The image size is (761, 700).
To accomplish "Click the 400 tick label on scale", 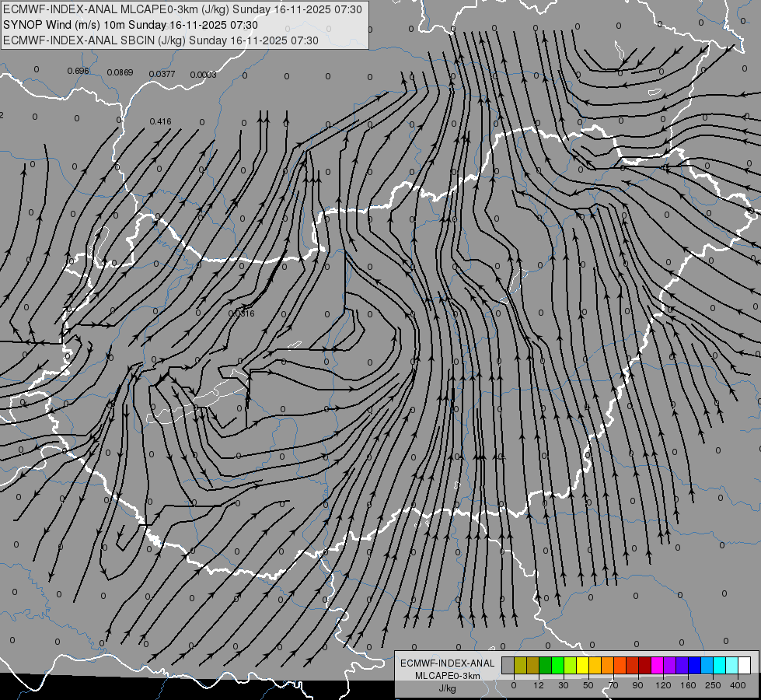I will 738,685.
